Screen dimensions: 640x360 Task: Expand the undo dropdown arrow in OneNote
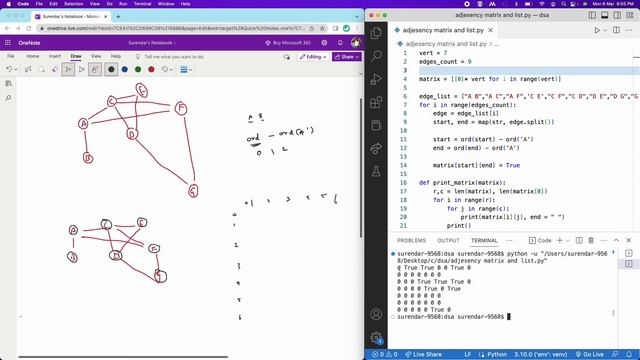pyautogui.click(x=16, y=69)
